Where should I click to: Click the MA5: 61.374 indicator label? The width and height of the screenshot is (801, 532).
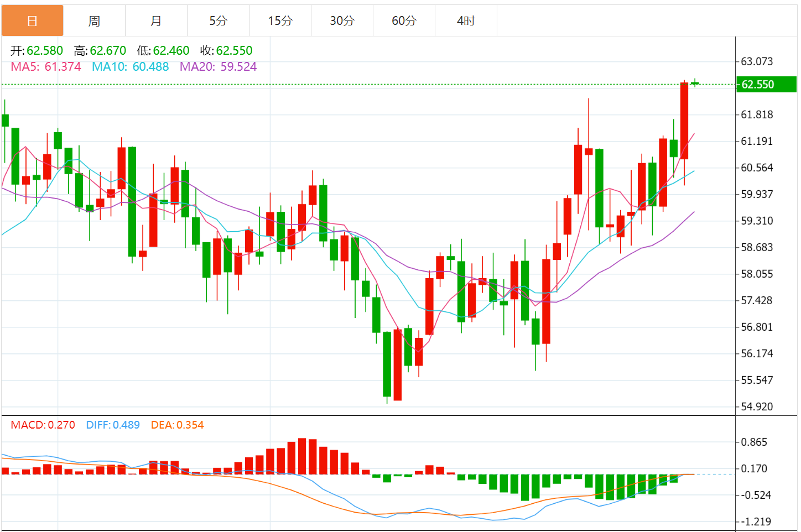pyautogui.click(x=46, y=67)
